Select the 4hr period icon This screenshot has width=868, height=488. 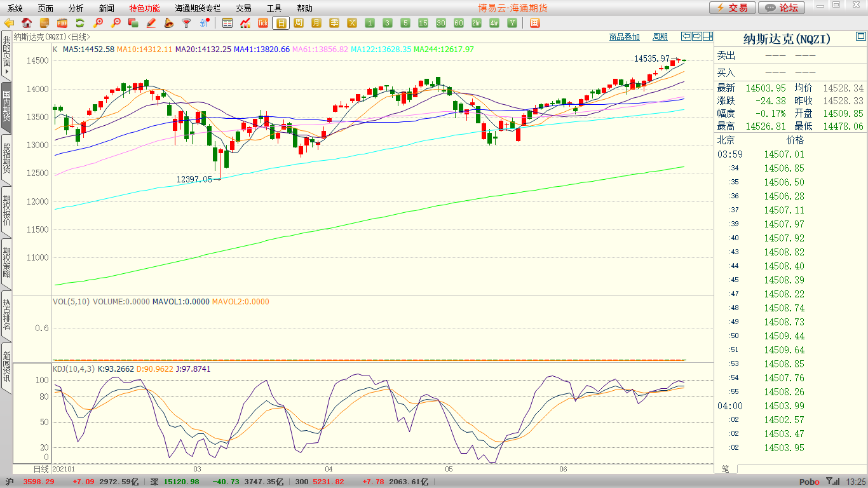click(x=494, y=23)
